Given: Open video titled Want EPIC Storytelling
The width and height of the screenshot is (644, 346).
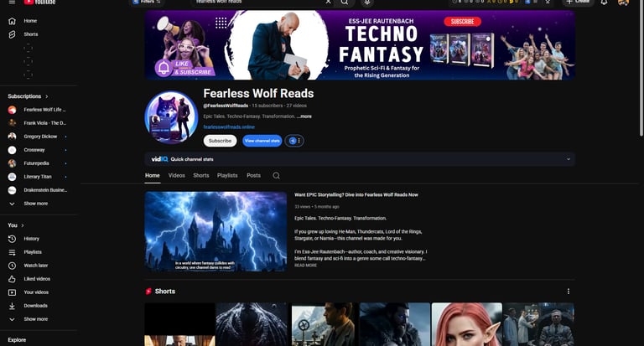Looking at the screenshot, I should (356, 195).
